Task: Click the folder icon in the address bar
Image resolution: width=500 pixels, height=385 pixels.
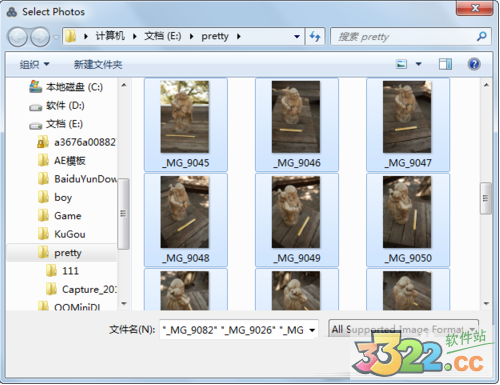Action: pos(71,36)
